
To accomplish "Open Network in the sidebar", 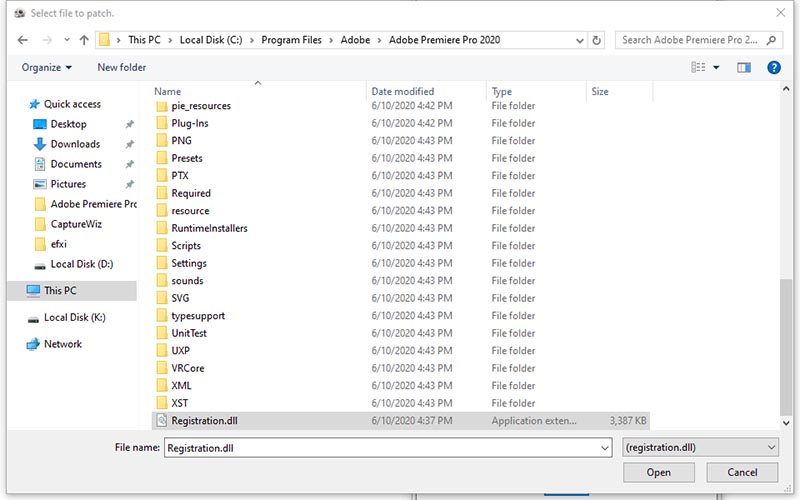I will (x=63, y=344).
